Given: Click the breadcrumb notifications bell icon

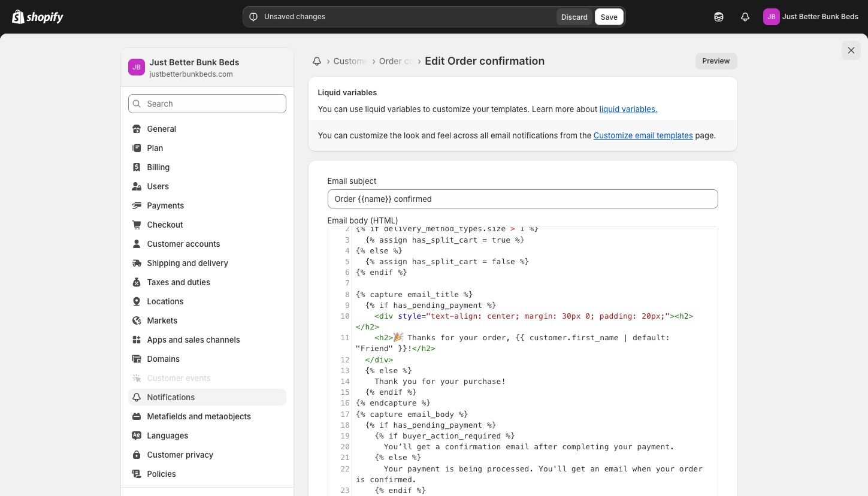Looking at the screenshot, I should coord(317,61).
